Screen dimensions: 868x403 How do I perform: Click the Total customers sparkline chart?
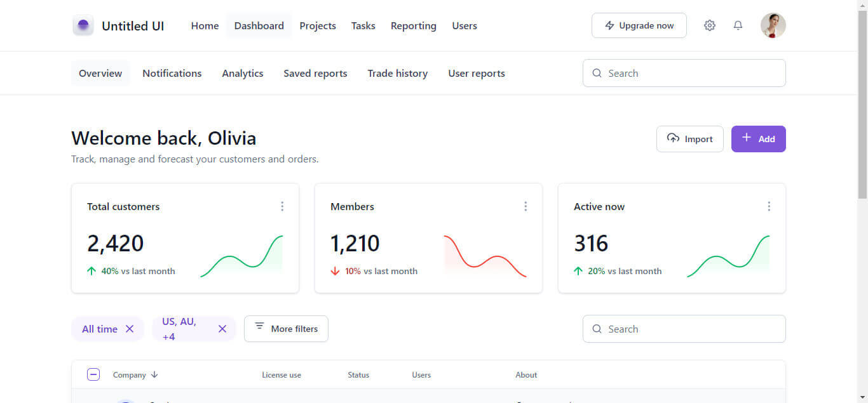[241, 256]
